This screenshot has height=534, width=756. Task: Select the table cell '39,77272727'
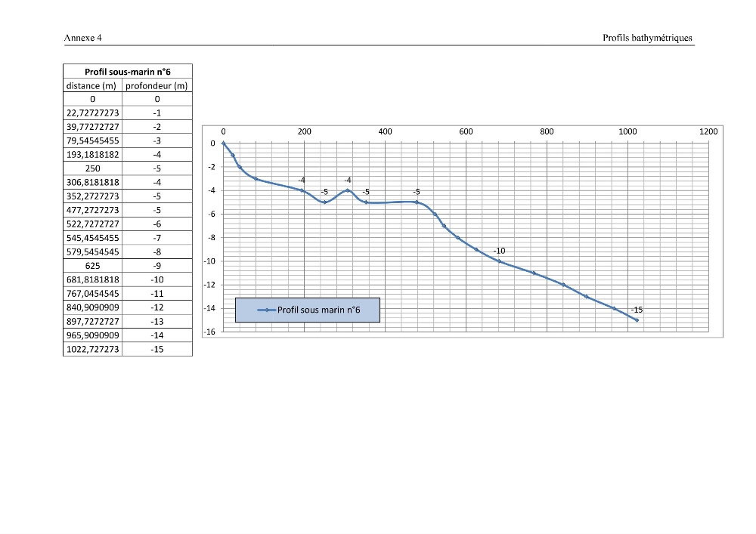92,127
